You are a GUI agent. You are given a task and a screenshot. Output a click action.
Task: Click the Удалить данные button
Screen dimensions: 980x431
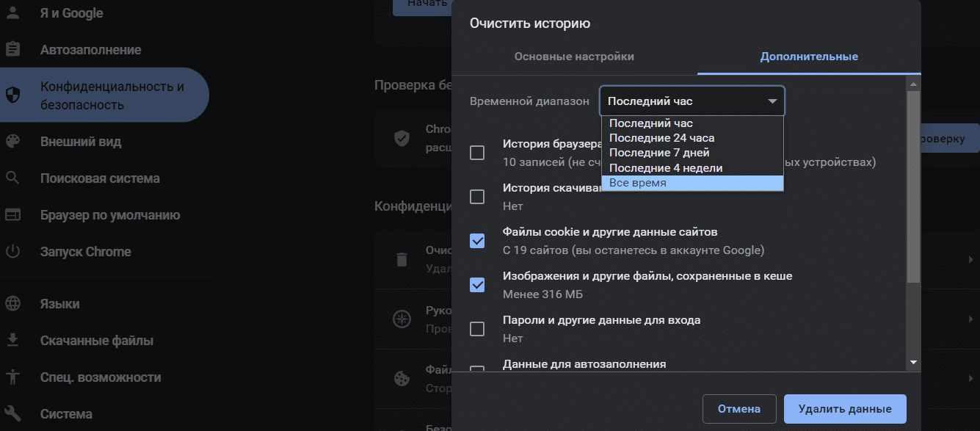tap(845, 409)
